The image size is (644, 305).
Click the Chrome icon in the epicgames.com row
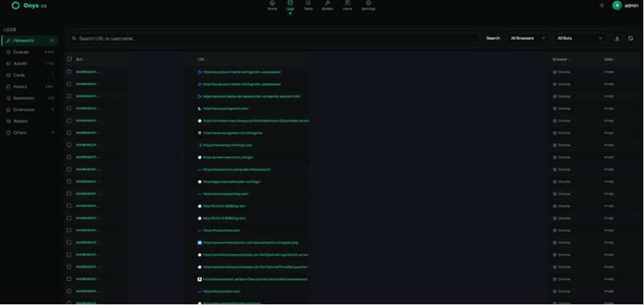point(554,132)
